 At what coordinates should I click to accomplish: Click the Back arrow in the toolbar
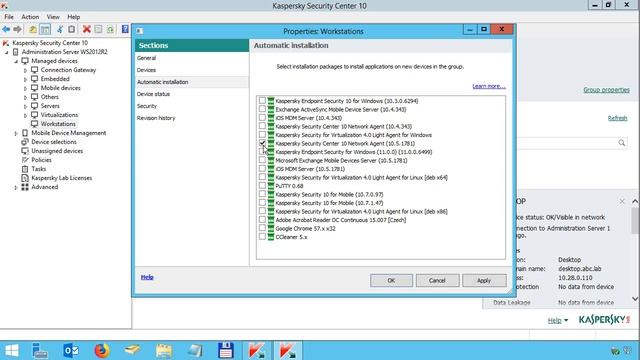[6, 29]
